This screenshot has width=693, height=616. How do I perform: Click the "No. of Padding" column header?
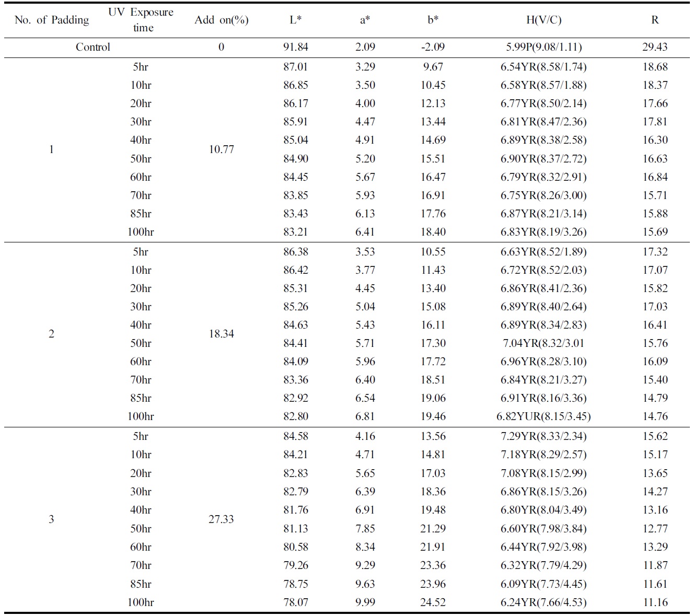(x=52, y=20)
